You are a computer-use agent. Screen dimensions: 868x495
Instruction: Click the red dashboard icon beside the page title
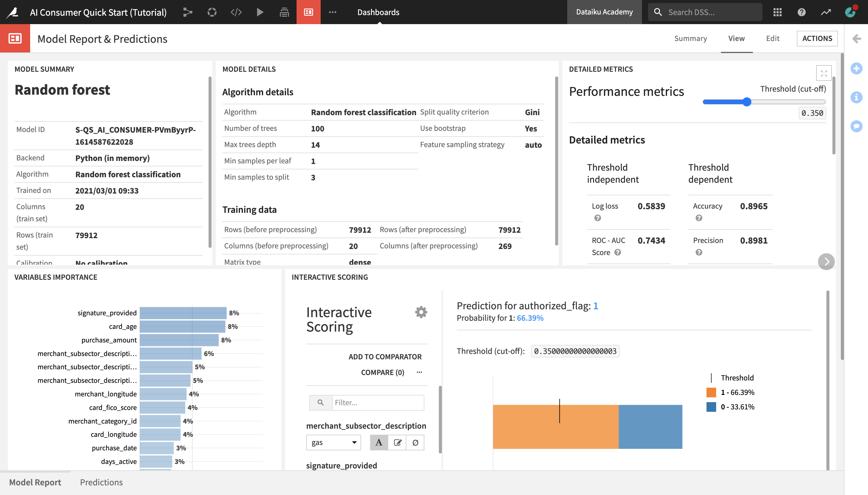pyautogui.click(x=15, y=38)
